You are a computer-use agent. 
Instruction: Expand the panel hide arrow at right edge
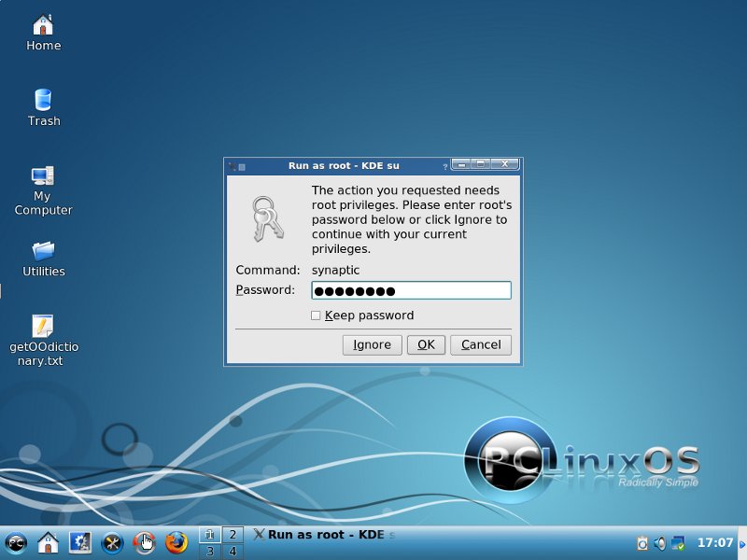pos(742,542)
